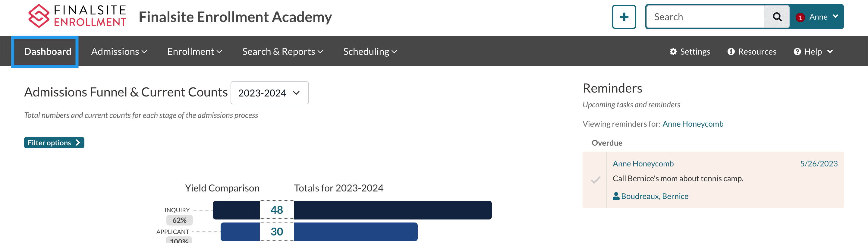
Task: Click into the Search text field
Action: click(x=705, y=17)
